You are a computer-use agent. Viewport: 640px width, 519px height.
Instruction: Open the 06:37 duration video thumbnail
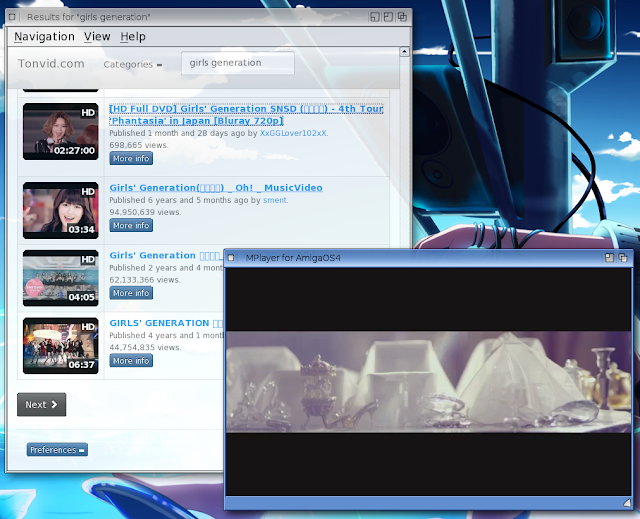60,346
